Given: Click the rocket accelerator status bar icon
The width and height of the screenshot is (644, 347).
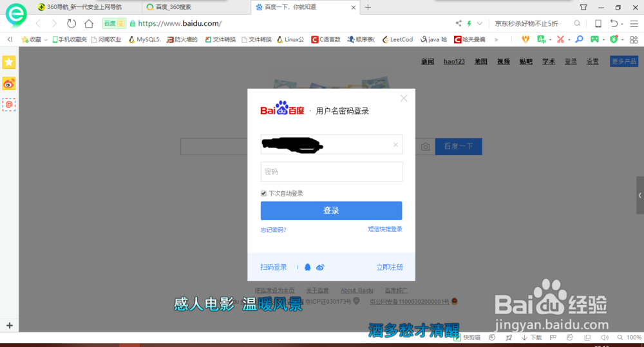Looking at the screenshot, I should [x=509, y=337].
